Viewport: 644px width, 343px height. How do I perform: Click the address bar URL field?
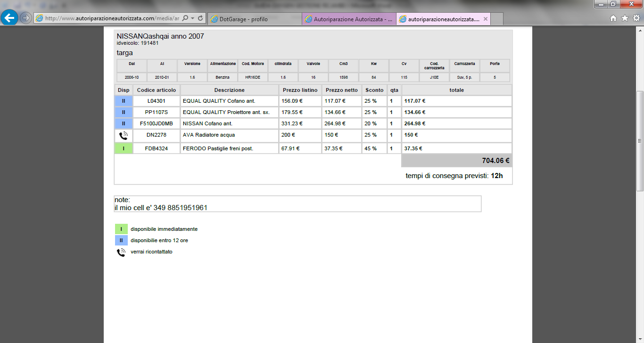[x=112, y=18]
